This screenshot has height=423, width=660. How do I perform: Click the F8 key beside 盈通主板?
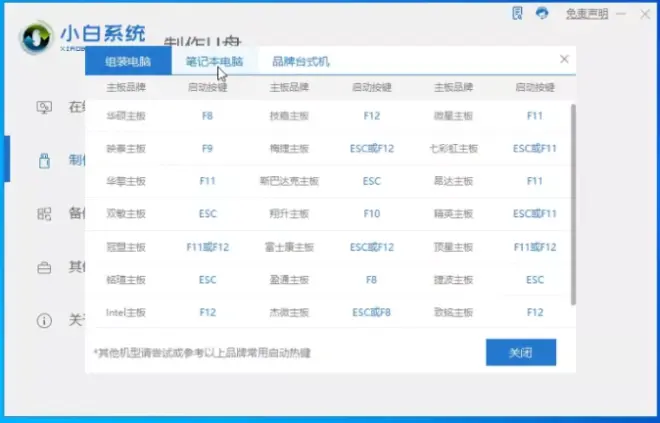[x=371, y=280]
